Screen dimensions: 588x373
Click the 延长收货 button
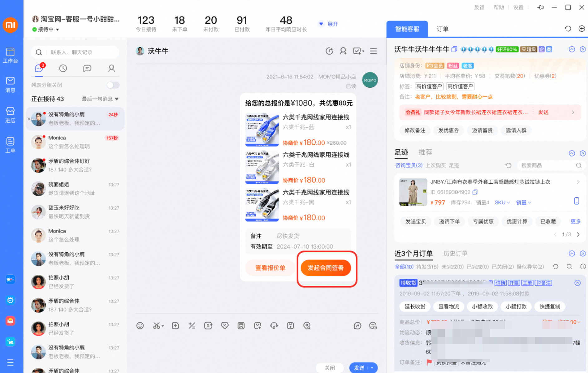coord(415,307)
